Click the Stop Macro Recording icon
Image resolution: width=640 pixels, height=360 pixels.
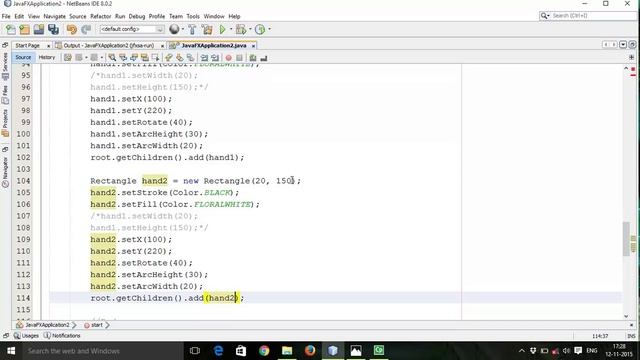coord(239,58)
